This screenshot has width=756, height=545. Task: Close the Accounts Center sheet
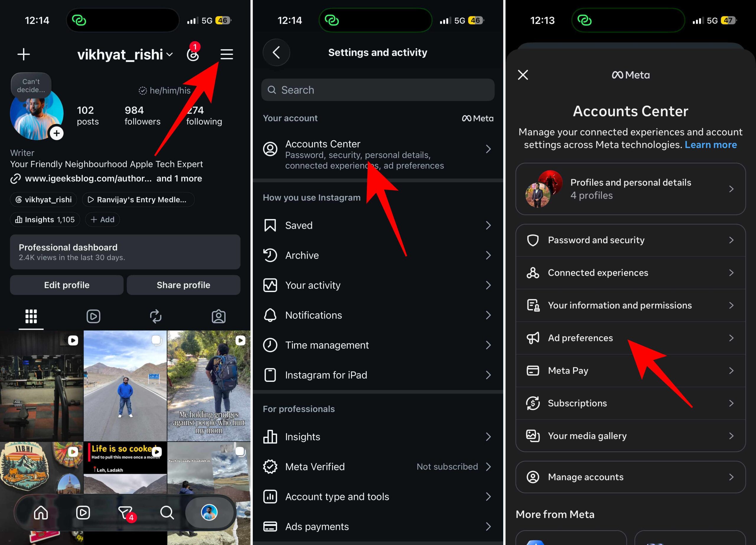click(x=523, y=75)
